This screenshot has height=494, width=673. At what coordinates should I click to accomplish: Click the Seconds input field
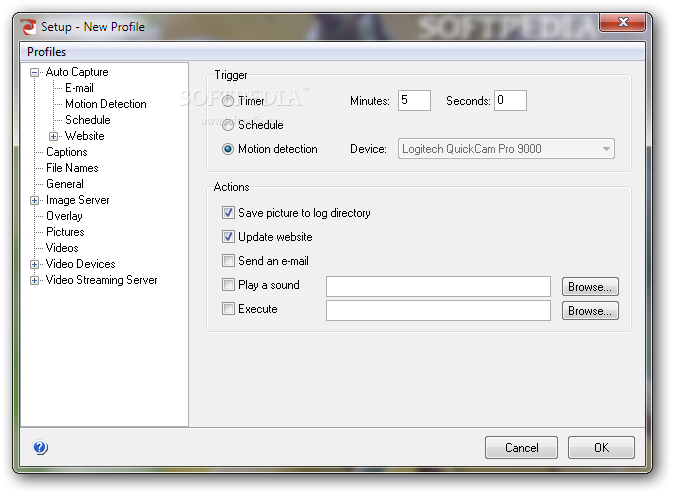(510, 100)
